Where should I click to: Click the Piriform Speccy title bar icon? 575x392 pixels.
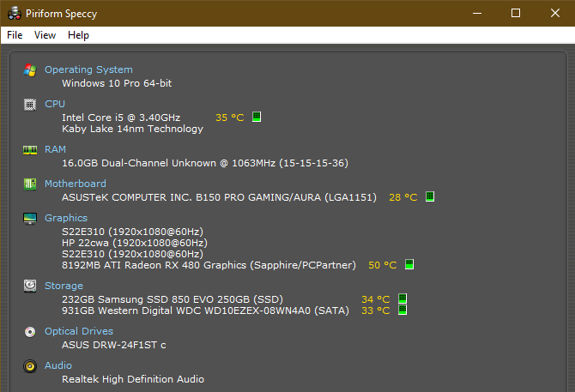click(x=15, y=13)
